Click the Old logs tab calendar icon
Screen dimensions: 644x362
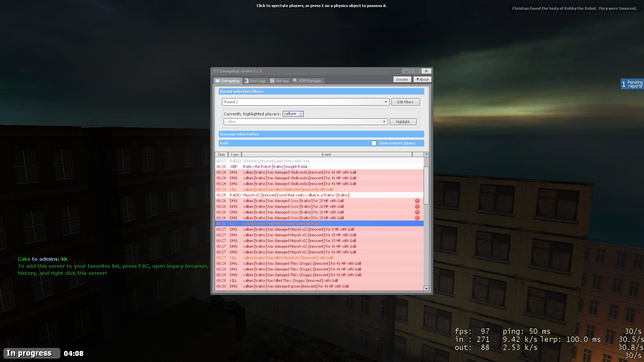(x=272, y=81)
